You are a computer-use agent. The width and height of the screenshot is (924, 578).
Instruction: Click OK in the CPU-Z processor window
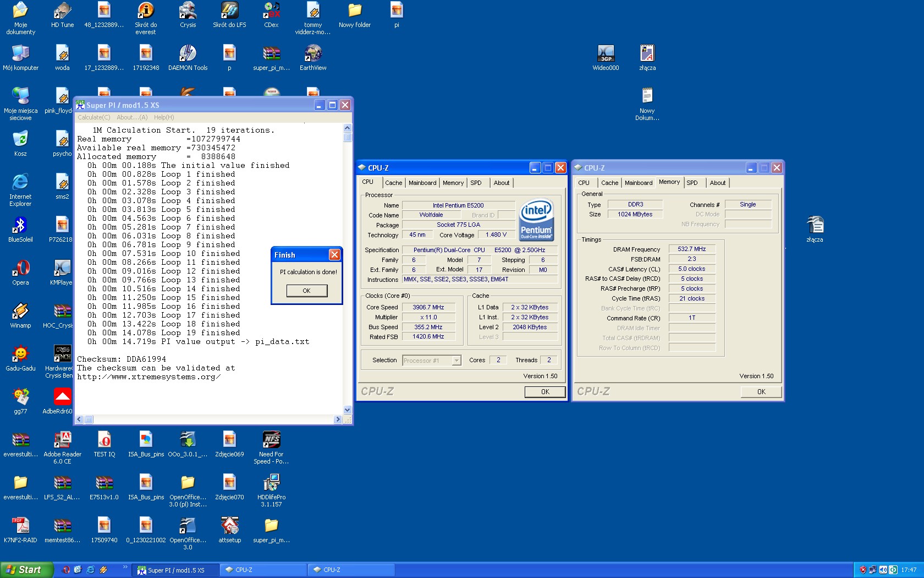coord(544,392)
